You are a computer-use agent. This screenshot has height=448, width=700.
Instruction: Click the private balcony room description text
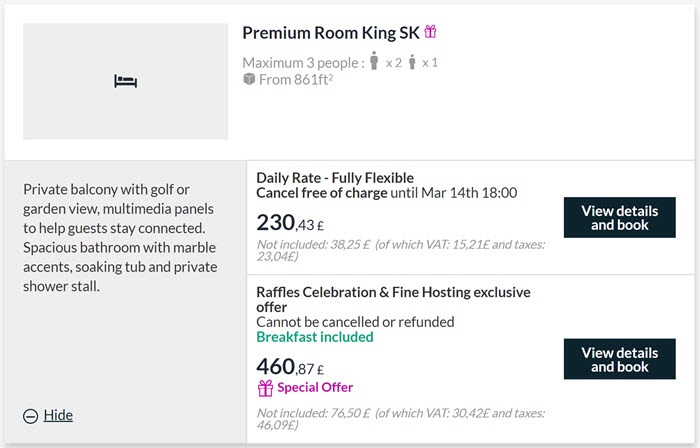[x=120, y=238]
